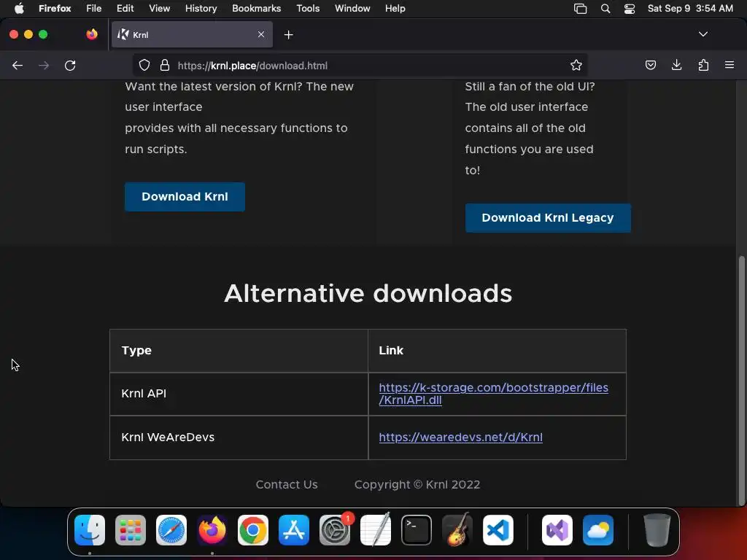Open Visual Studio Code from the Dock
The width and height of the screenshot is (747, 560).
498,530
